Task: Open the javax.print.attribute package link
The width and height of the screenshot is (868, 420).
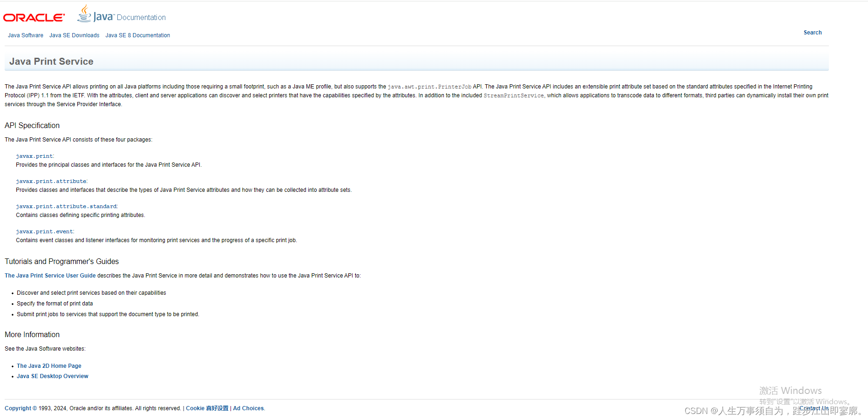Action: coord(51,181)
